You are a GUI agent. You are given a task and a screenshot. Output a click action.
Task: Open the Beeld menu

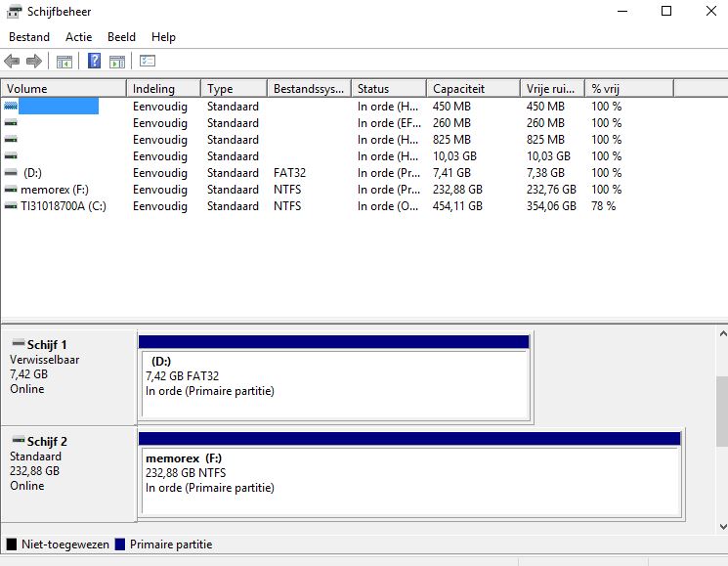coord(121,37)
